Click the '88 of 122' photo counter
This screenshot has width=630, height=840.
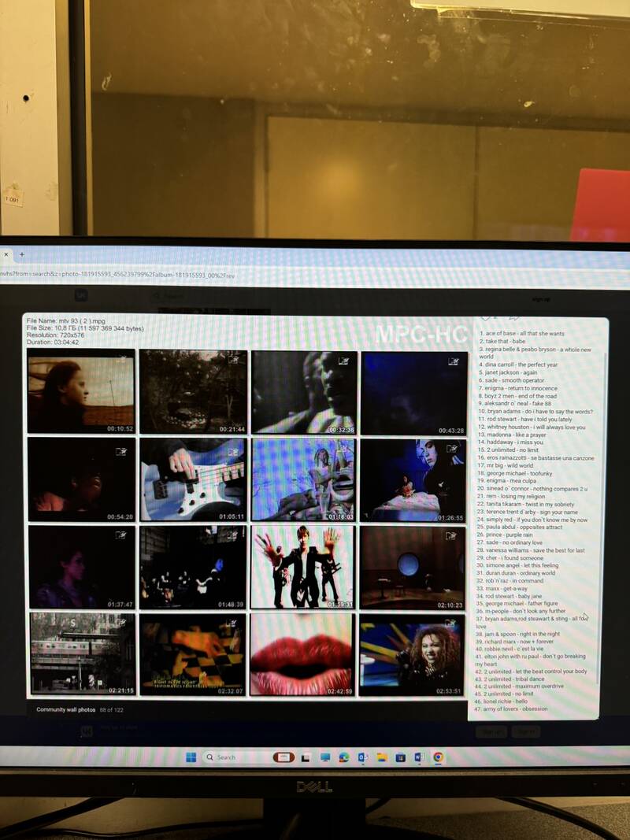pos(111,710)
